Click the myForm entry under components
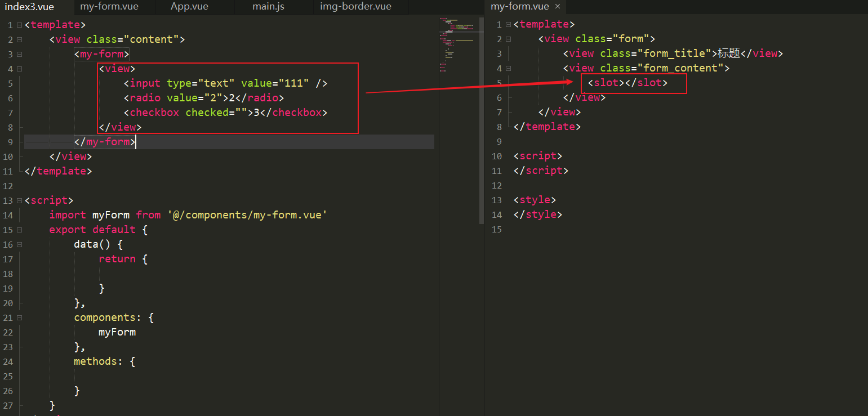Image resolution: width=868 pixels, height=416 pixels. coord(117,332)
